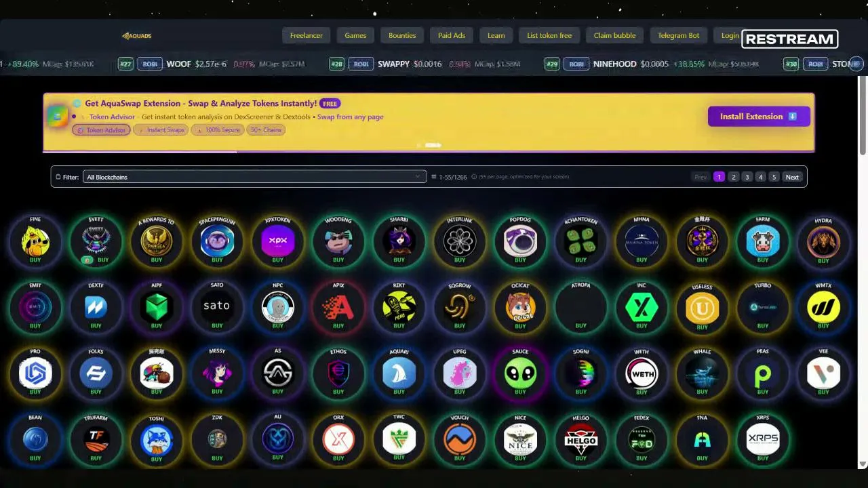Click BUY under the REKT token
The height and width of the screenshot is (488, 868).
click(x=399, y=326)
